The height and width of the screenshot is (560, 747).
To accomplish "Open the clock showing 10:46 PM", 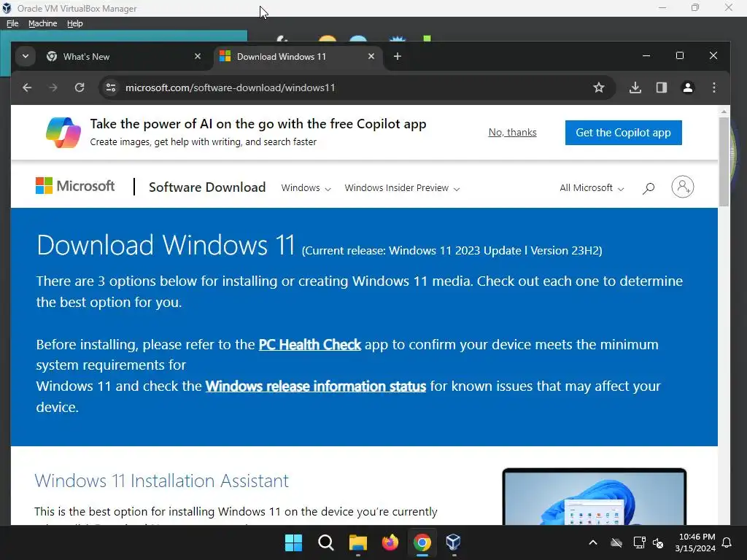I will (695, 542).
